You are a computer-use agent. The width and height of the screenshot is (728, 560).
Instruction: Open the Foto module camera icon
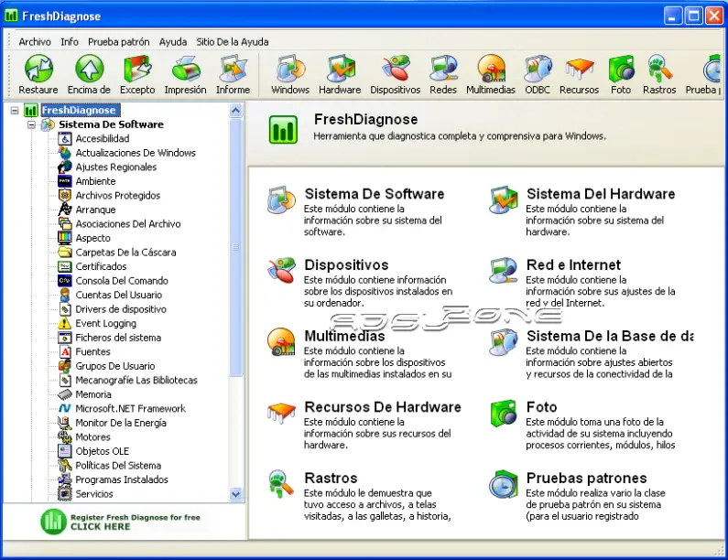[x=504, y=413]
